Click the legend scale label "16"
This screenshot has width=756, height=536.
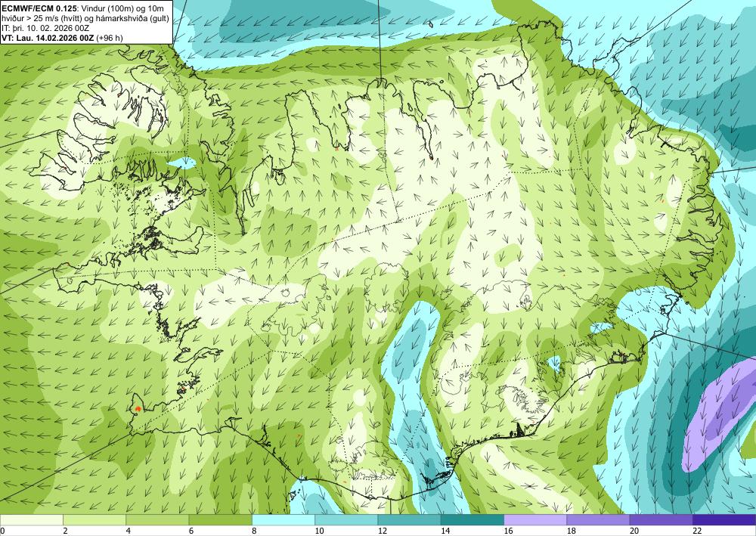coord(508,531)
